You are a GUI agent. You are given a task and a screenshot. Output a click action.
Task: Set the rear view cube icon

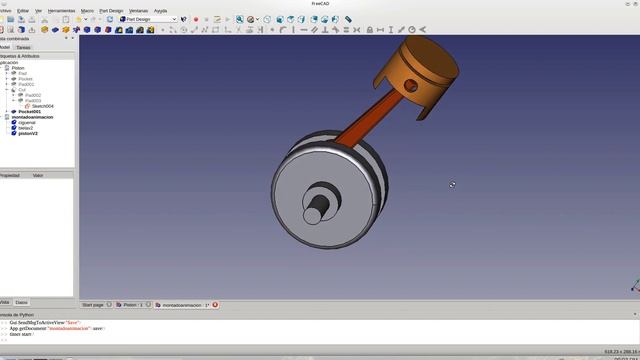[x=314, y=19]
